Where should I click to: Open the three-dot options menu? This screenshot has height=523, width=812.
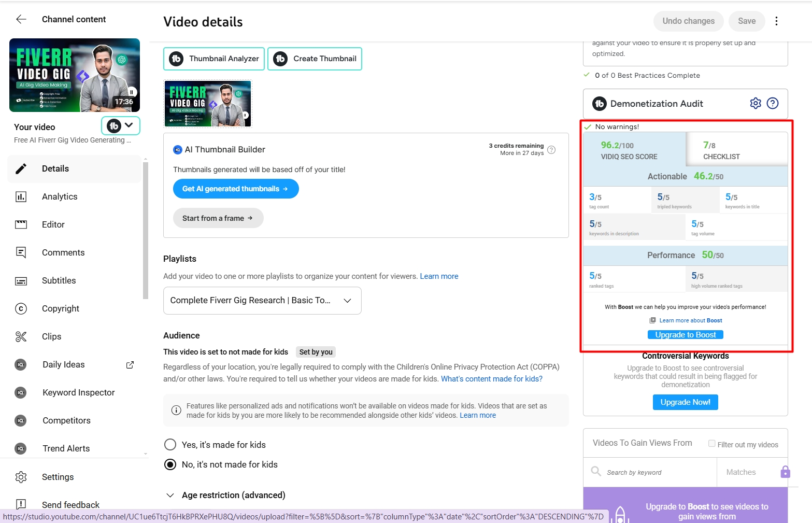tap(776, 21)
